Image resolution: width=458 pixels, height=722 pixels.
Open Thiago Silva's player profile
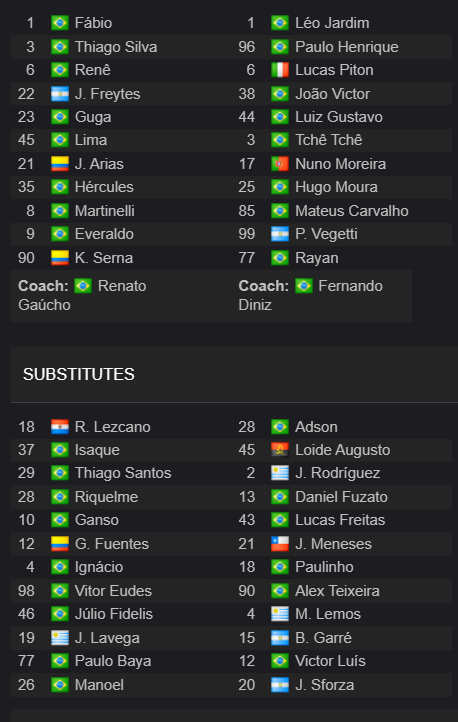pyautogui.click(x=116, y=47)
